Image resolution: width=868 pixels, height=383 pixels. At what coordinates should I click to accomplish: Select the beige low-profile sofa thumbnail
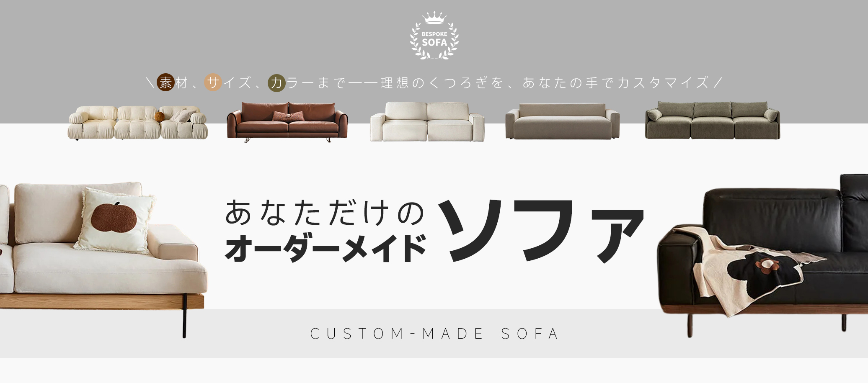click(563, 121)
